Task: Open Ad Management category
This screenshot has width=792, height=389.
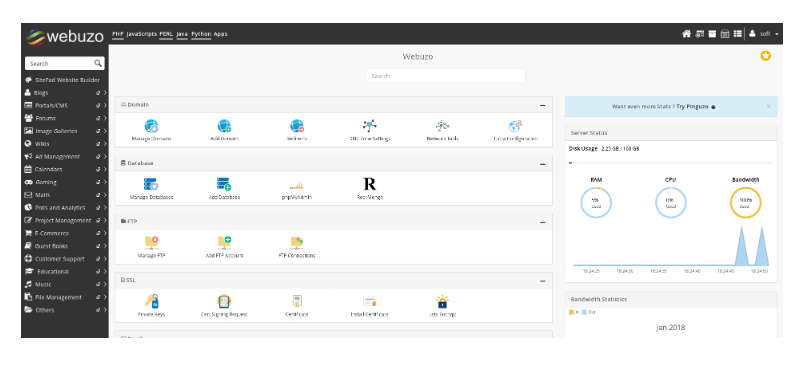Action: (57, 157)
